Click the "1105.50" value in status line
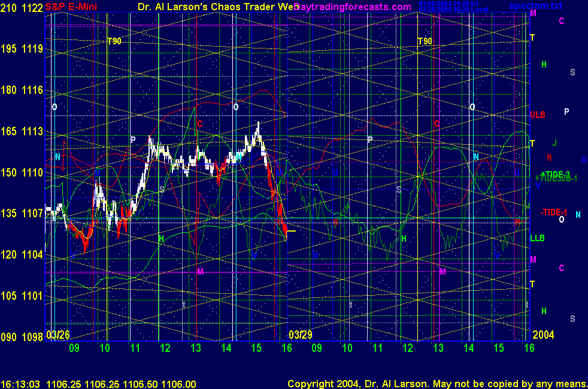This screenshot has width=588, height=389. point(140,384)
